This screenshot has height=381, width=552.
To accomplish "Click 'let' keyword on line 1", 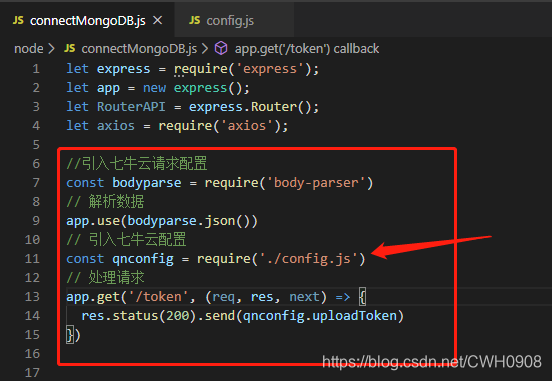I will (77, 69).
